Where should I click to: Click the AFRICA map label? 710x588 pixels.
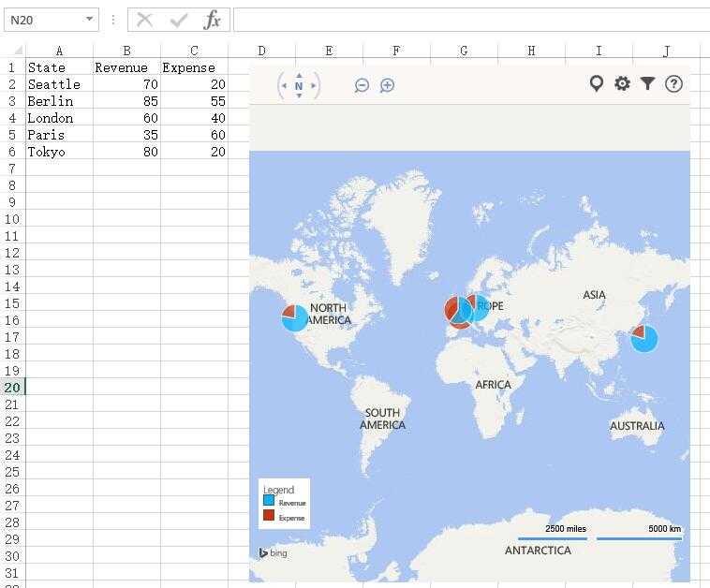pyautogui.click(x=493, y=385)
